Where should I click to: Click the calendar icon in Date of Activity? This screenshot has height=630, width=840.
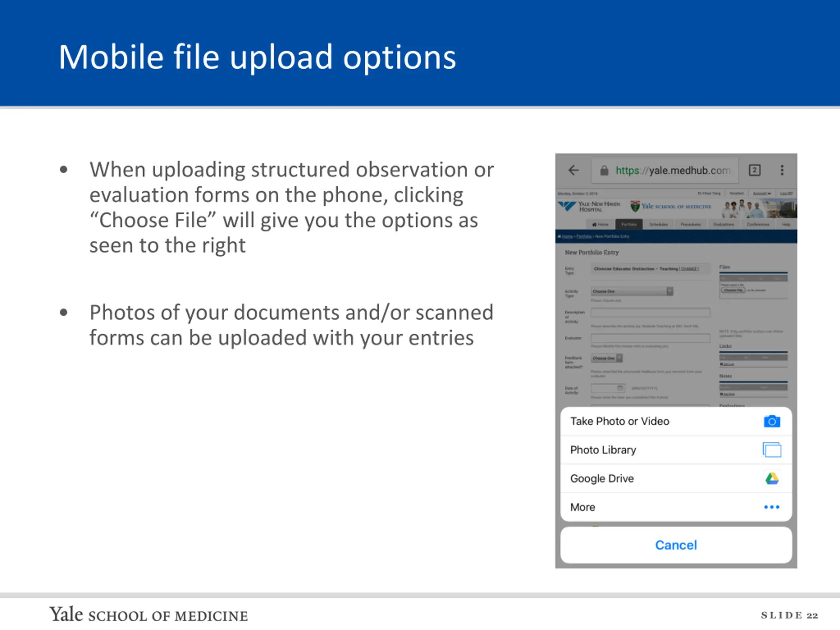(x=620, y=388)
